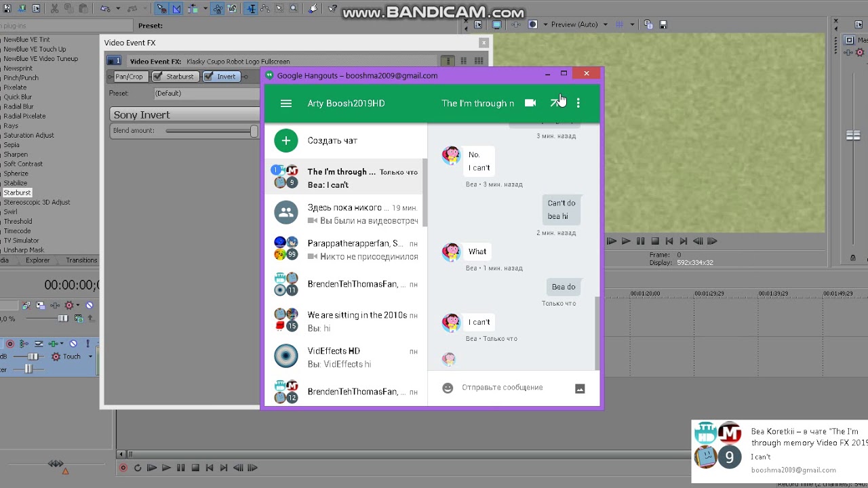The width and height of the screenshot is (868, 488).
Task: Click the Record button in timeline transport
Action: [123, 468]
